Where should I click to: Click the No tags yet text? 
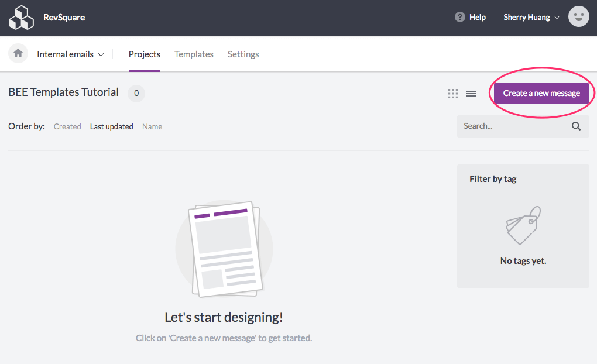coord(523,261)
